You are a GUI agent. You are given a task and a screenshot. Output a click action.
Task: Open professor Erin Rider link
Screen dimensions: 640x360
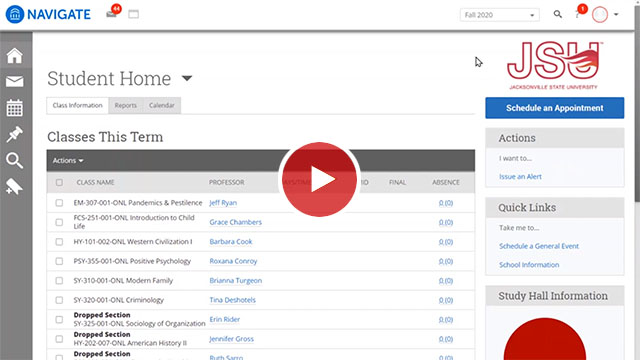[x=224, y=319]
